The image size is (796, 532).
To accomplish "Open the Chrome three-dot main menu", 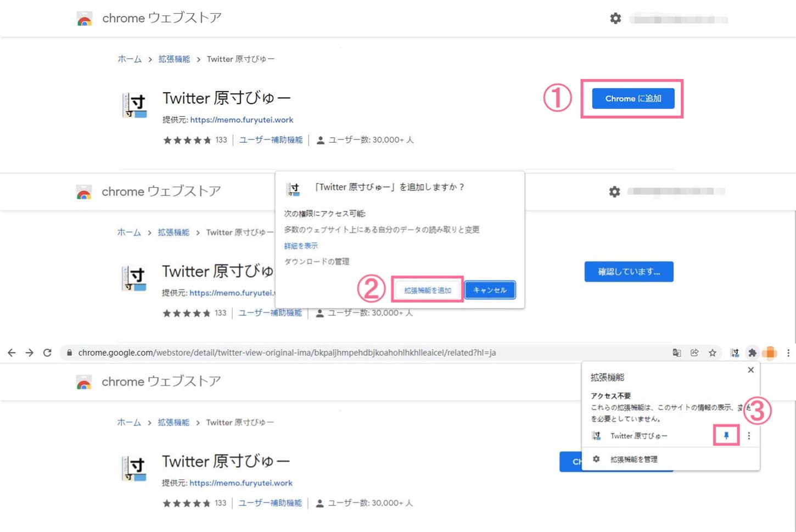I will click(x=788, y=353).
